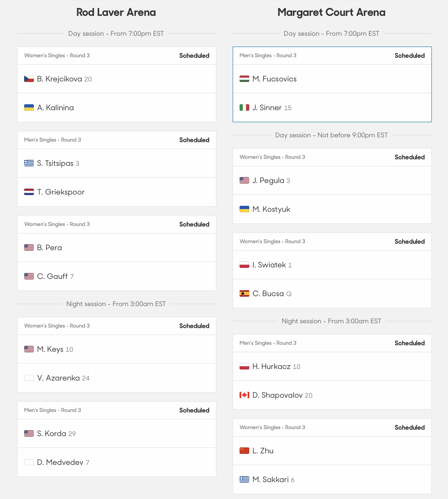Image resolution: width=448 pixels, height=499 pixels.
Task: Click the Czech flag beside B. Krejcikova
Action: (29, 79)
